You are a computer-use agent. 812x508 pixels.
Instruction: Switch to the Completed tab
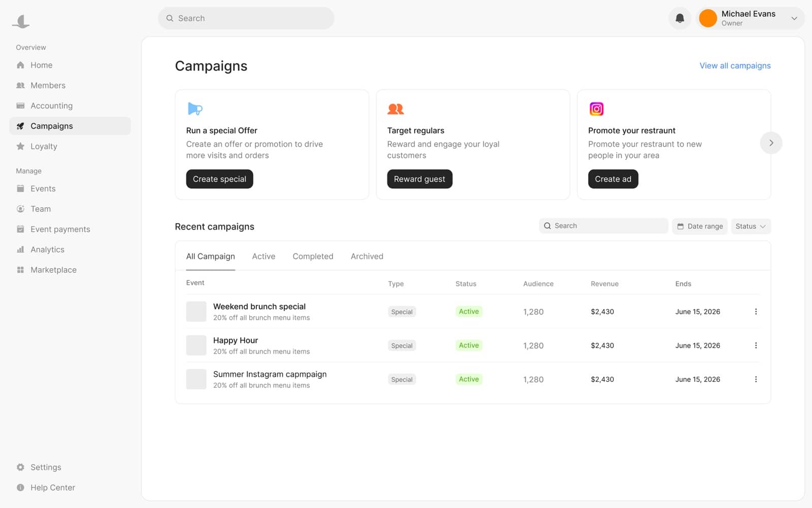tap(313, 257)
